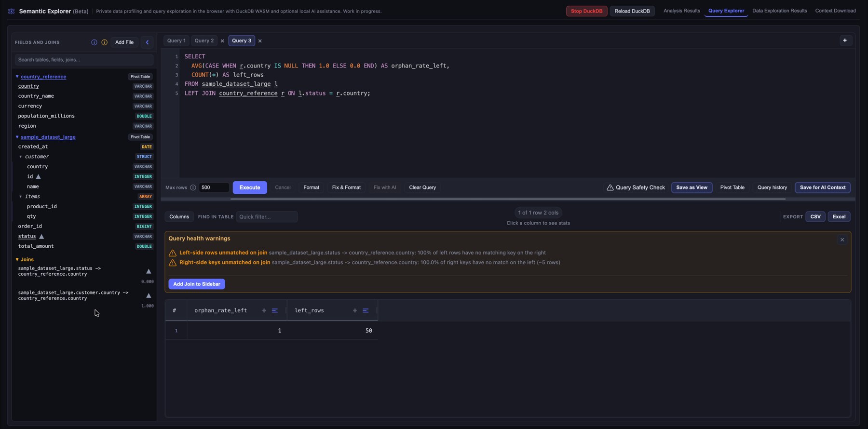Screen dimensions: 868x429
Task: Add a new query tab with plus button
Action: click(845, 40)
